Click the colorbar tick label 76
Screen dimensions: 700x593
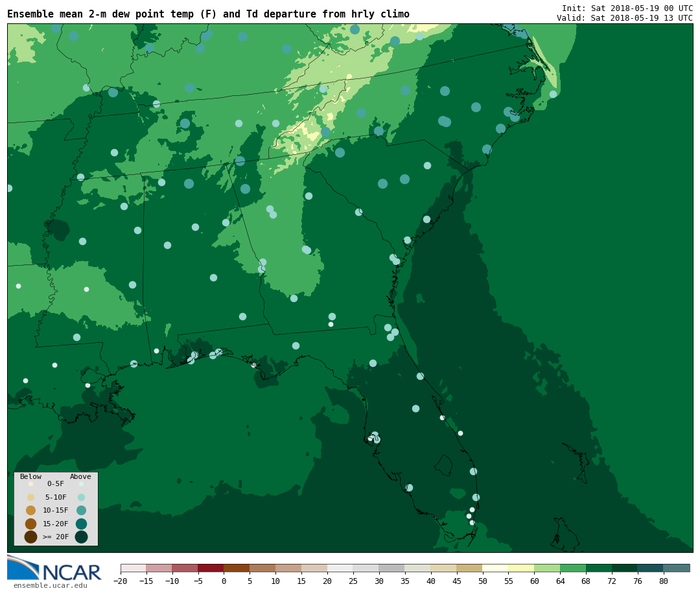638,581
